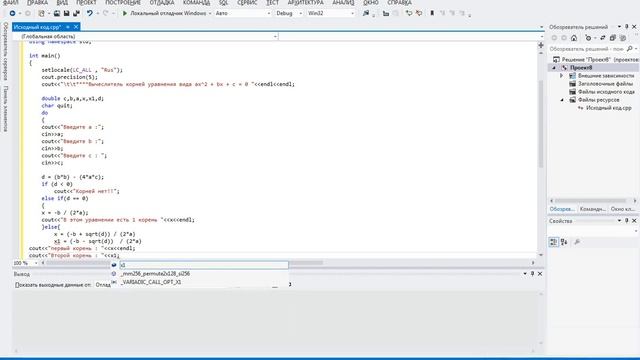Select the Решение "Проект8" solution node
Viewport: 640px width, 360px height.
pyautogui.click(x=596, y=60)
